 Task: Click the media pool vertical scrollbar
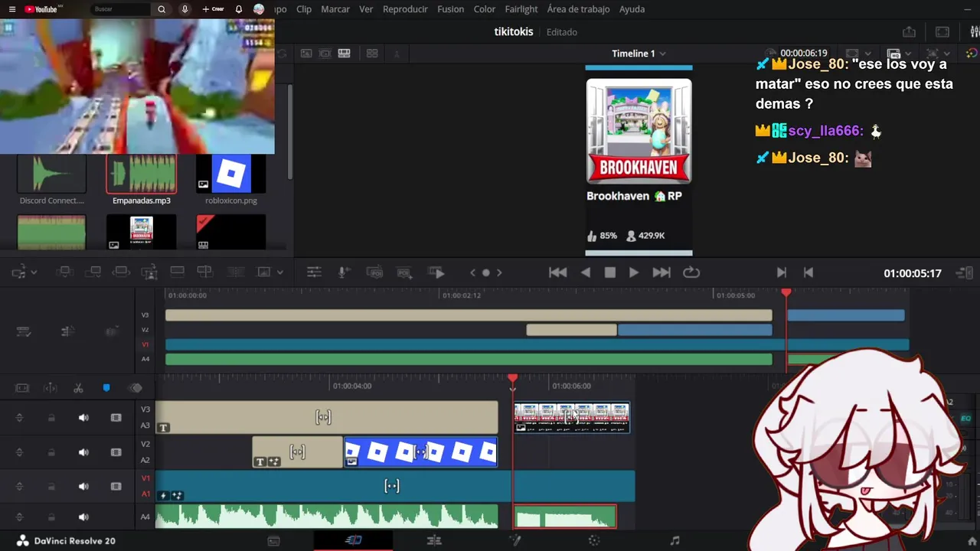pos(289,130)
